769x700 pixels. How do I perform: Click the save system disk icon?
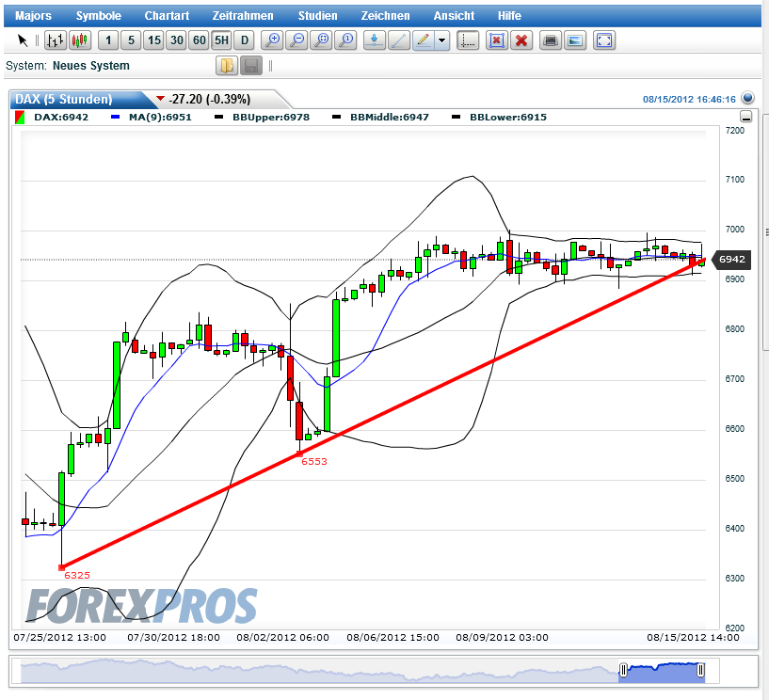[251, 66]
